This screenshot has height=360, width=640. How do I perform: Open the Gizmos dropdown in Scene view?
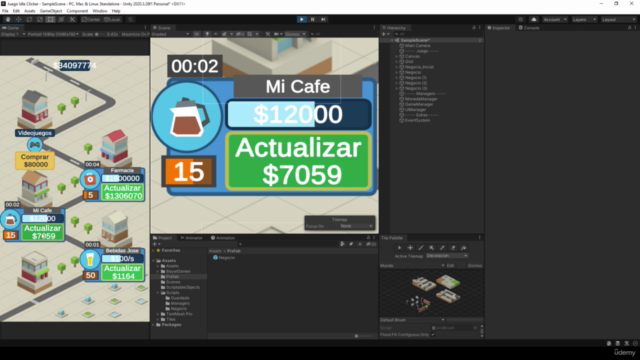tap(295, 34)
